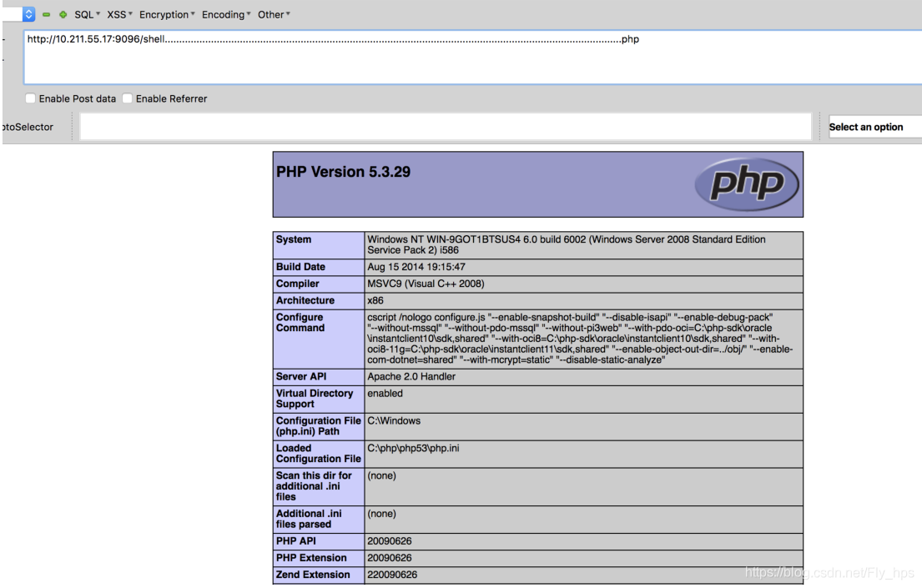The width and height of the screenshot is (922, 588).
Task: Click the 'Zend Extension' label cell
Action: click(x=319, y=575)
